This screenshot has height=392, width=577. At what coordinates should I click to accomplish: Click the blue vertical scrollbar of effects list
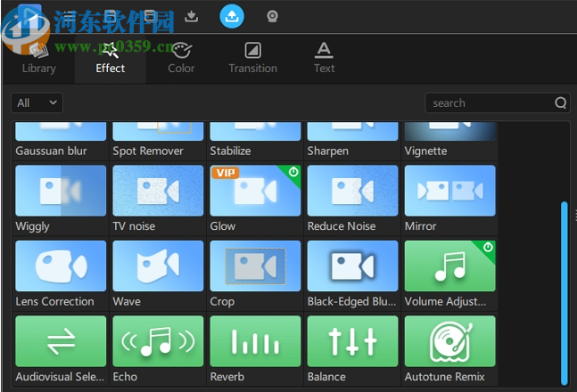[564, 293]
